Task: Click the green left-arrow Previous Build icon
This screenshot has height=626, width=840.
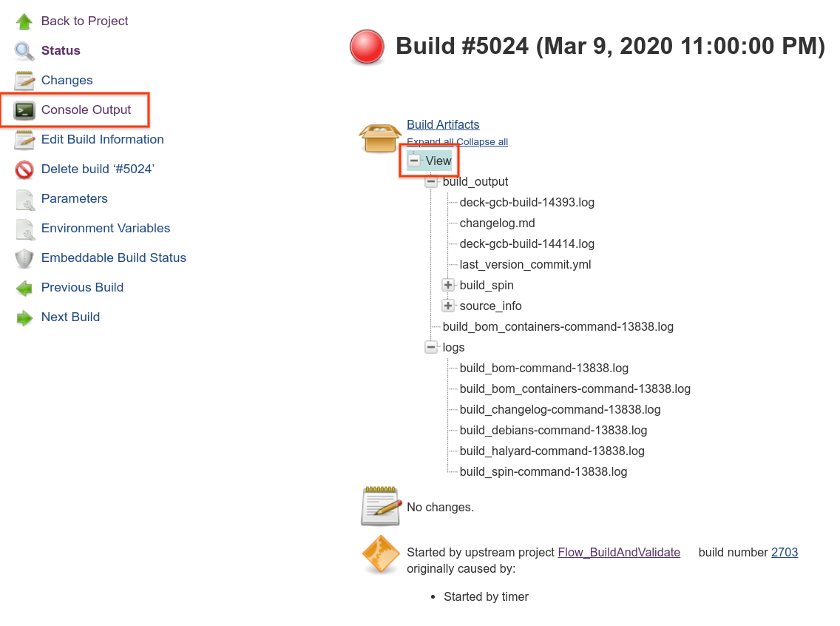Action: point(24,289)
